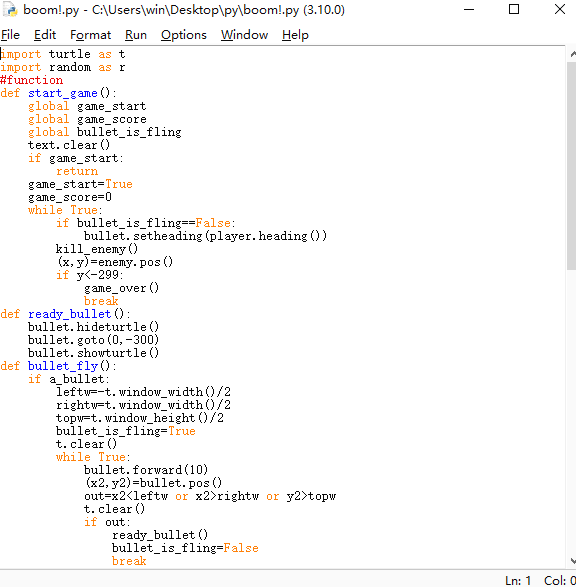Click the vertical scrollbar thumb
This screenshot has width=576, height=587.
572,166
